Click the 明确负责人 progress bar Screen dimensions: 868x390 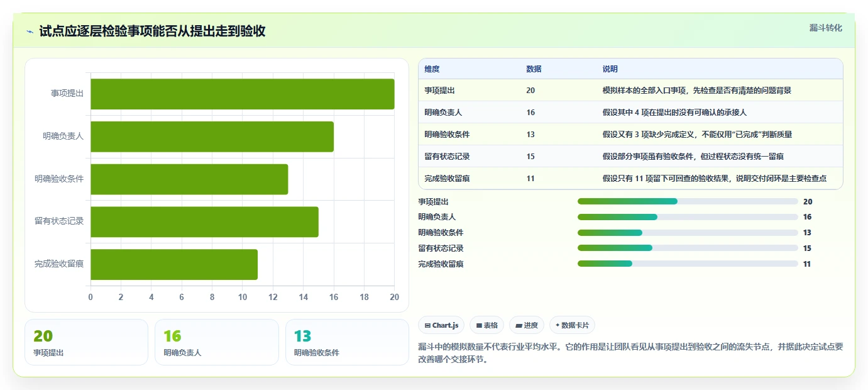[x=688, y=217]
